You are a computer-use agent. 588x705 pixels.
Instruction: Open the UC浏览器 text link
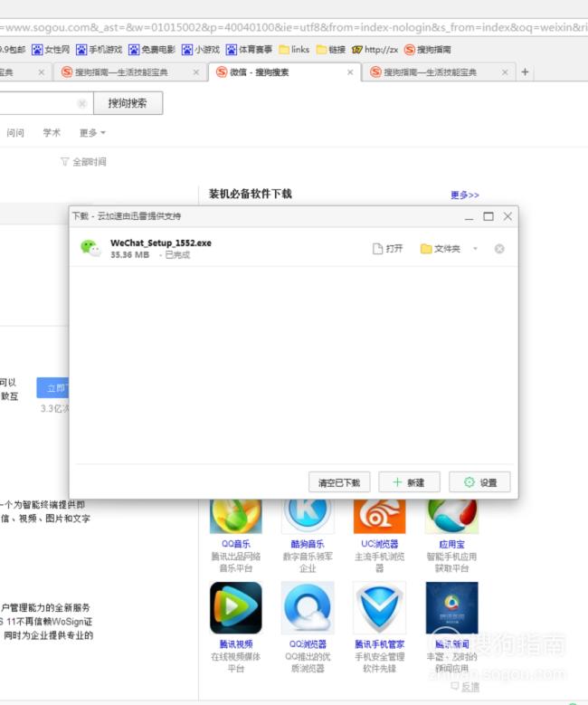[x=379, y=544]
